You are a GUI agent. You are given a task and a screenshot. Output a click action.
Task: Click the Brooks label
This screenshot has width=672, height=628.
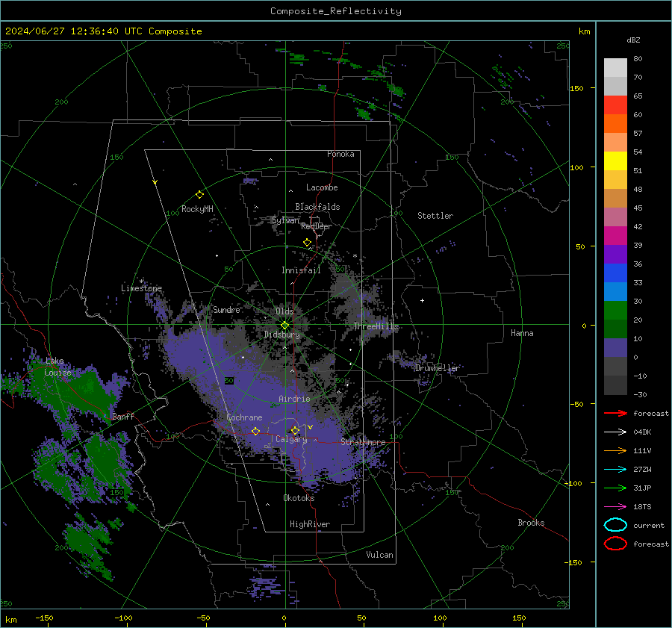[531, 523]
